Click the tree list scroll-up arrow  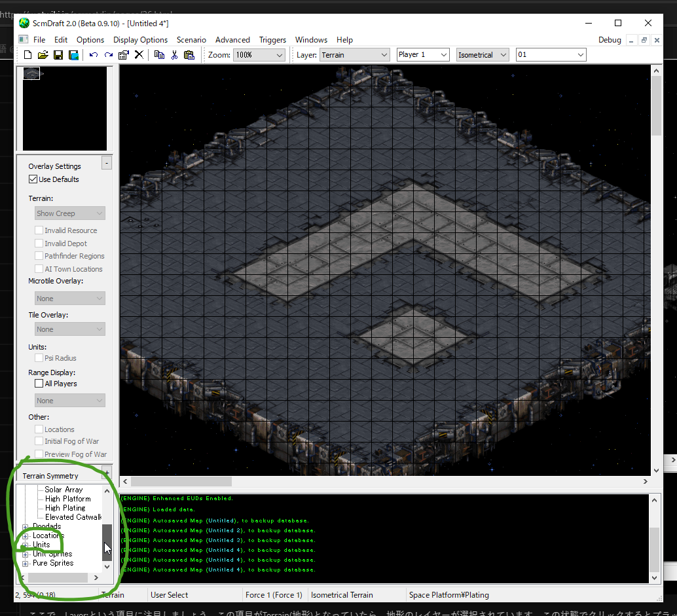(x=107, y=491)
